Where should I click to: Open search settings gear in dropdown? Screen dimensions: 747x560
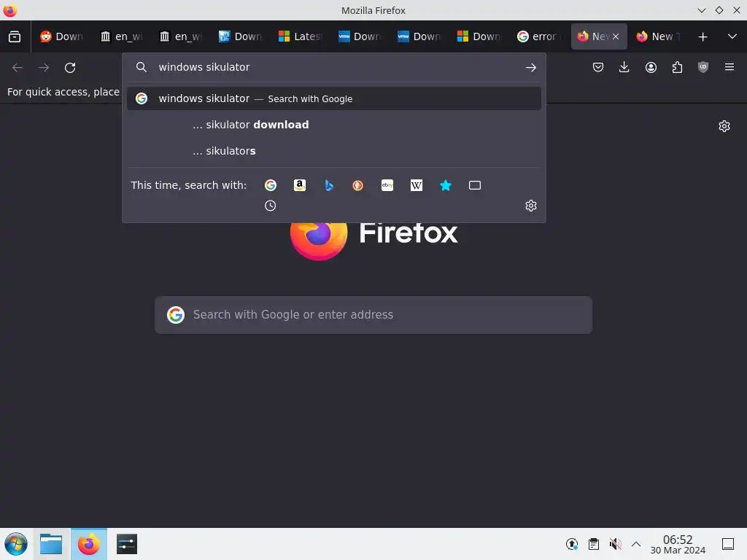(531, 206)
